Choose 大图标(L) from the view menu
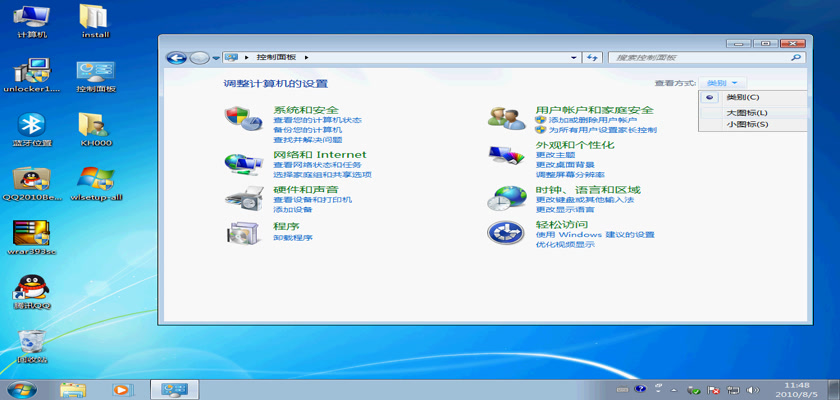 tap(747, 112)
